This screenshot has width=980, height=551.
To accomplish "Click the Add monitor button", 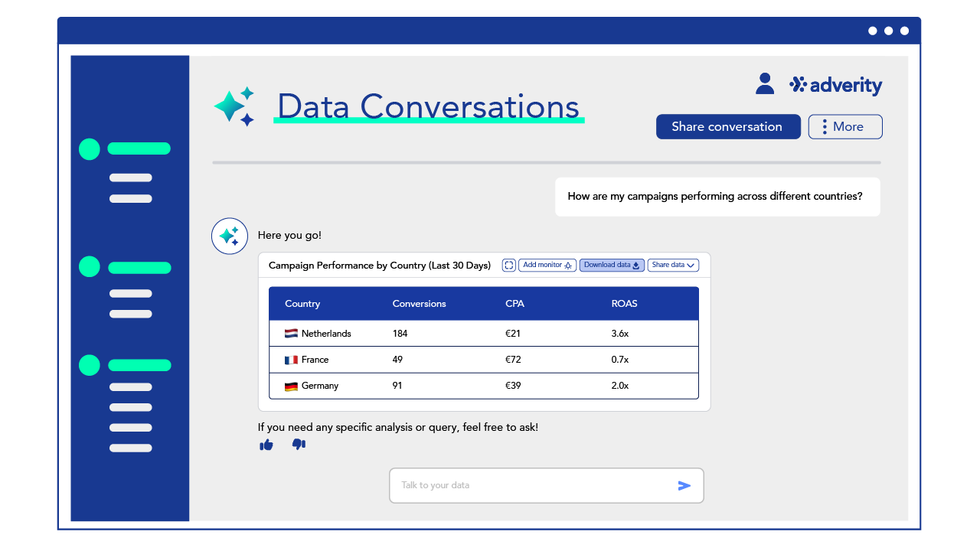I will click(x=547, y=265).
